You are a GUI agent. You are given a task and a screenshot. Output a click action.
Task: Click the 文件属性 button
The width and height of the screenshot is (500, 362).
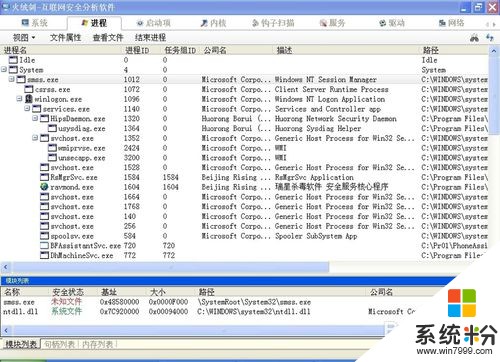[x=65, y=38]
